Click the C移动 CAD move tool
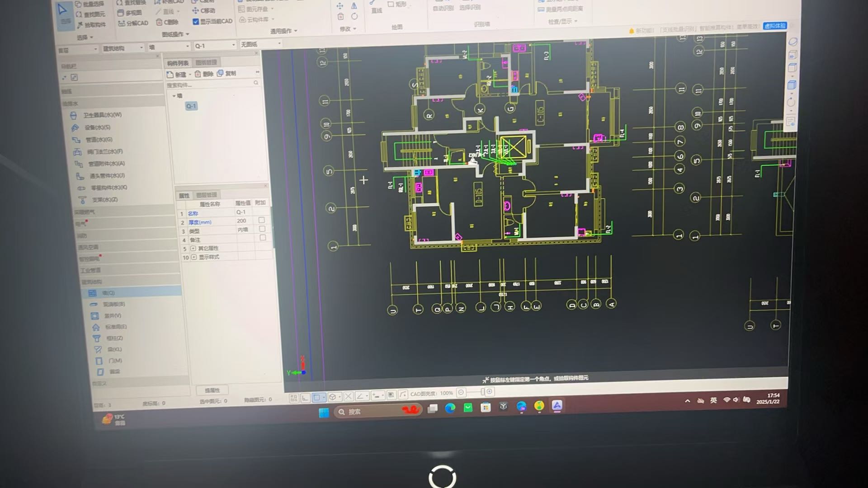This screenshot has height=488, width=868. [x=204, y=10]
